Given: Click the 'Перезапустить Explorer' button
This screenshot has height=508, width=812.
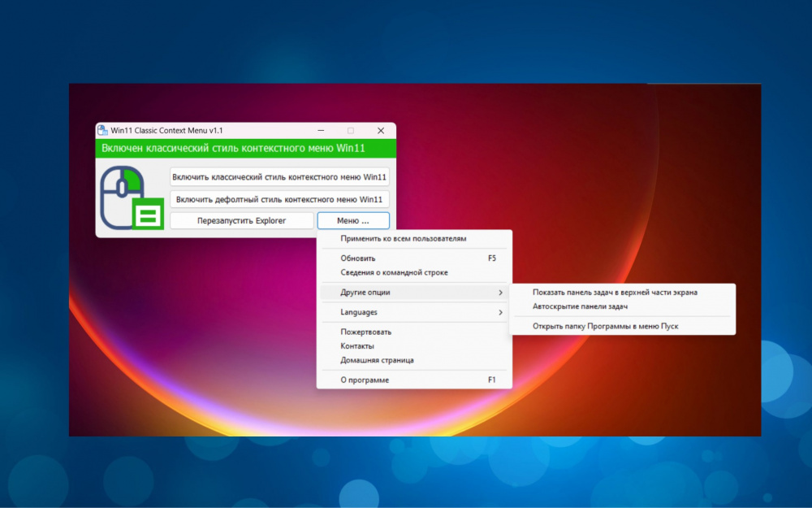Looking at the screenshot, I should [241, 220].
